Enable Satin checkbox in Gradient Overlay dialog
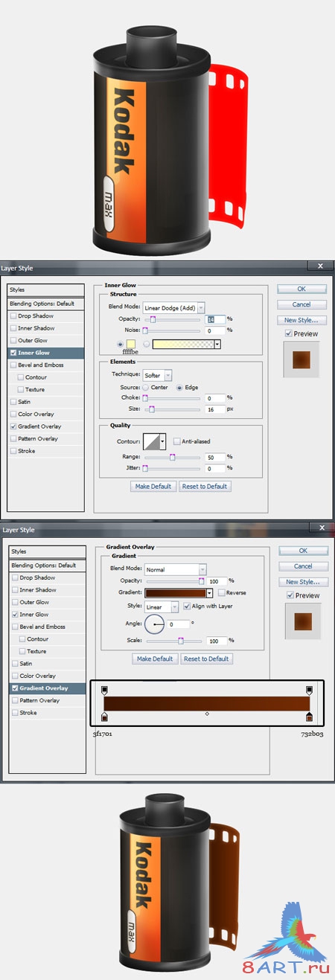Viewport: 335px width, 980px height. [13, 664]
